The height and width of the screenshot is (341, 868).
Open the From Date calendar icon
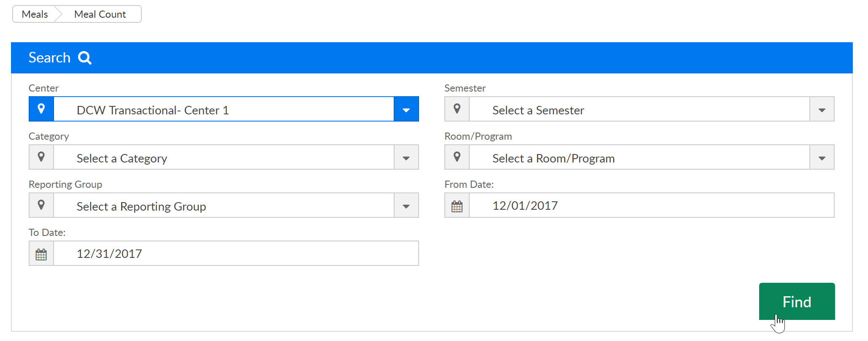(x=457, y=206)
